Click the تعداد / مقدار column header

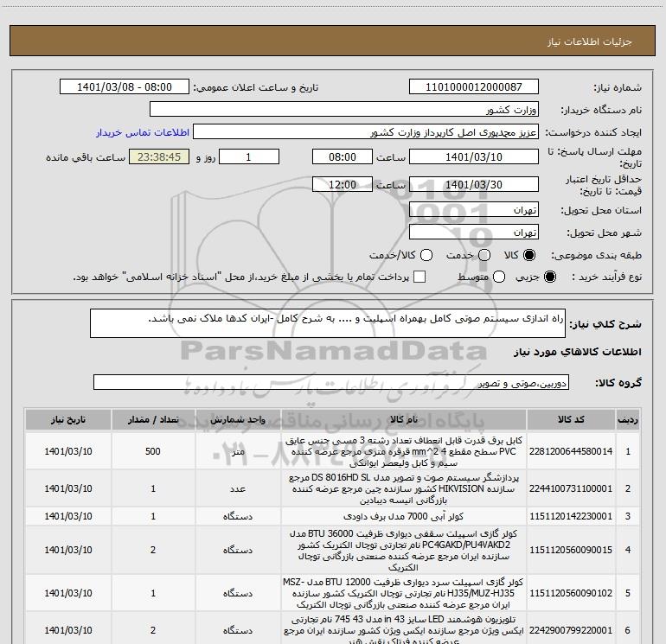click(153, 419)
